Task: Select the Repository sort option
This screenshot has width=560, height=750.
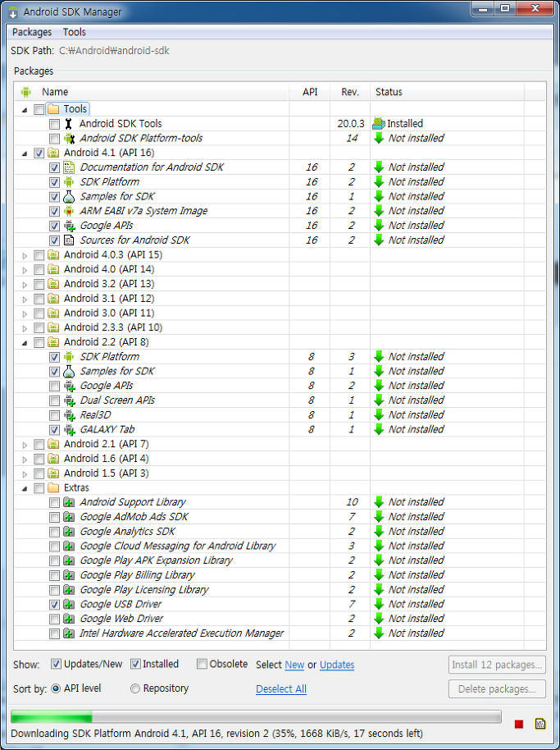Action: [x=135, y=688]
